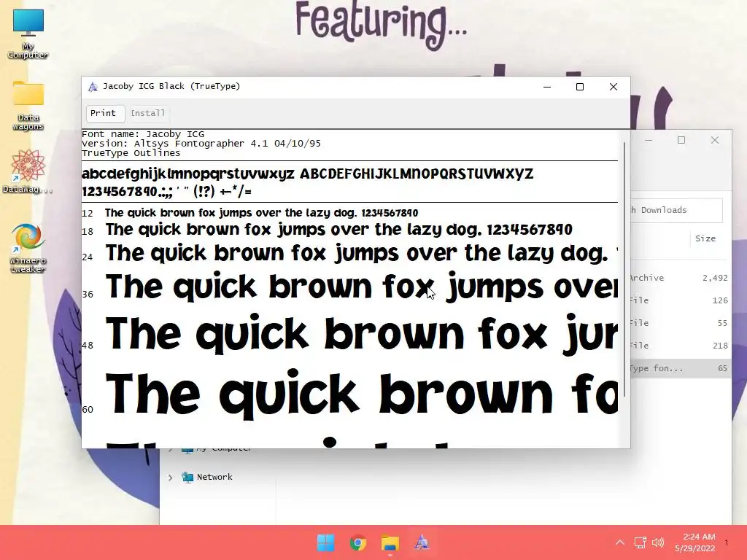The image size is (747, 560).
Task: Click the notification count in taskbar corner
Action: tap(727, 542)
